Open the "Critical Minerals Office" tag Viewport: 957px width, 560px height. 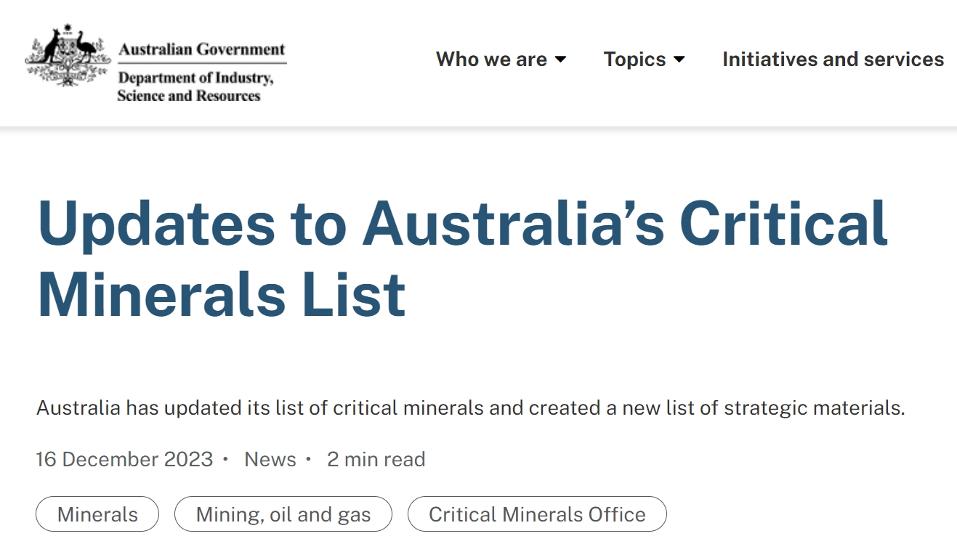[x=537, y=514]
